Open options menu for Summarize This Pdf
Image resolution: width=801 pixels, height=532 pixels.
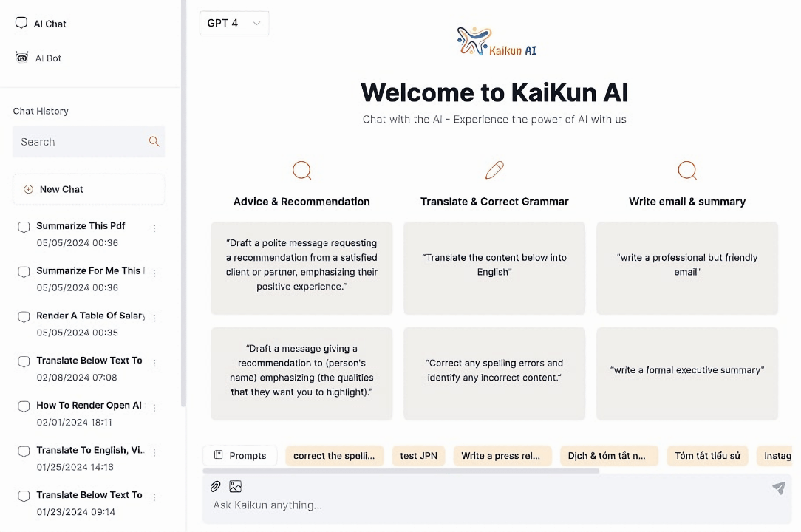(154, 228)
